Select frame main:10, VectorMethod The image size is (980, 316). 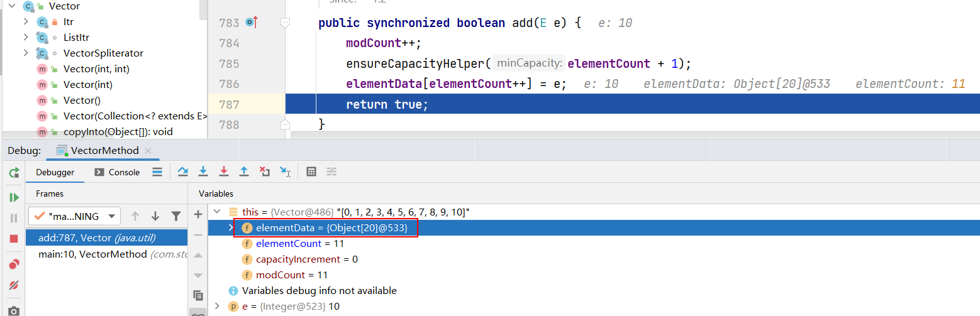tap(106, 254)
